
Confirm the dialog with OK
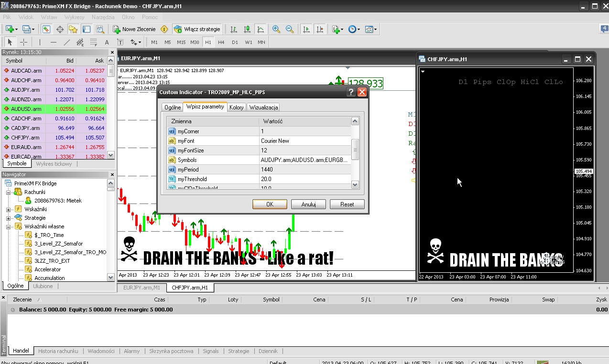(270, 204)
